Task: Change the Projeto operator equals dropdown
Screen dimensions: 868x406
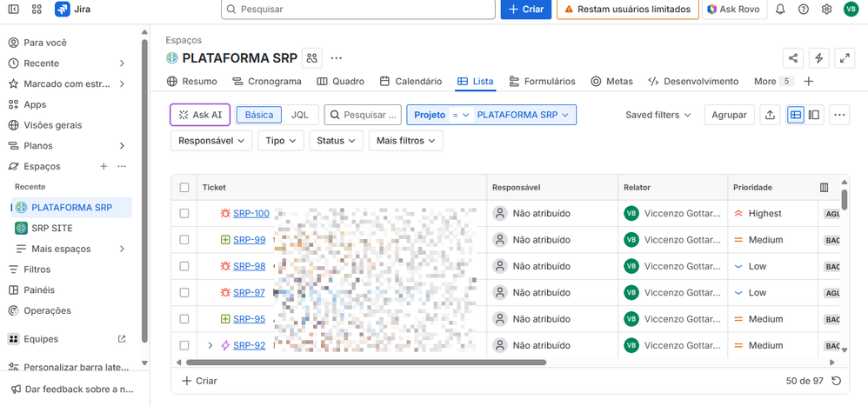Action: pos(461,115)
